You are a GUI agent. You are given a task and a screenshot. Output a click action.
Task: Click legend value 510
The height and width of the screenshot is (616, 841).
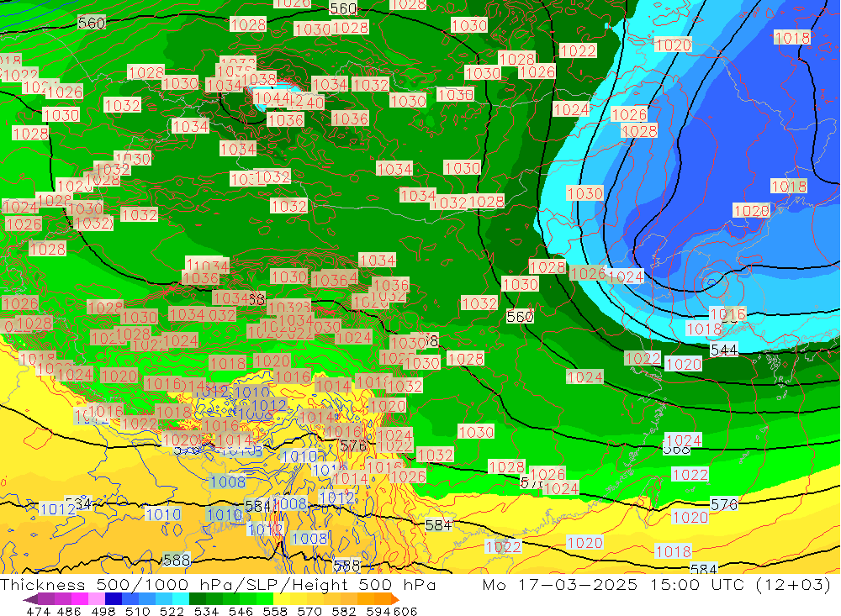pyautogui.click(x=138, y=611)
